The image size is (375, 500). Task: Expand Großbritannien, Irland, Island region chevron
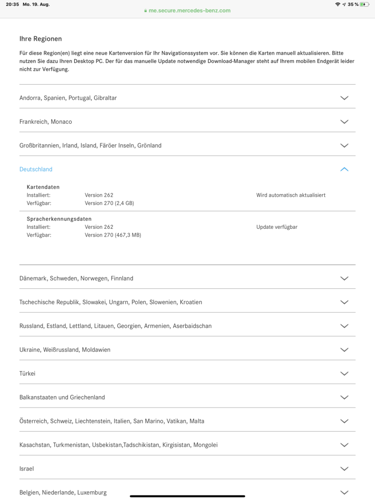(x=344, y=146)
